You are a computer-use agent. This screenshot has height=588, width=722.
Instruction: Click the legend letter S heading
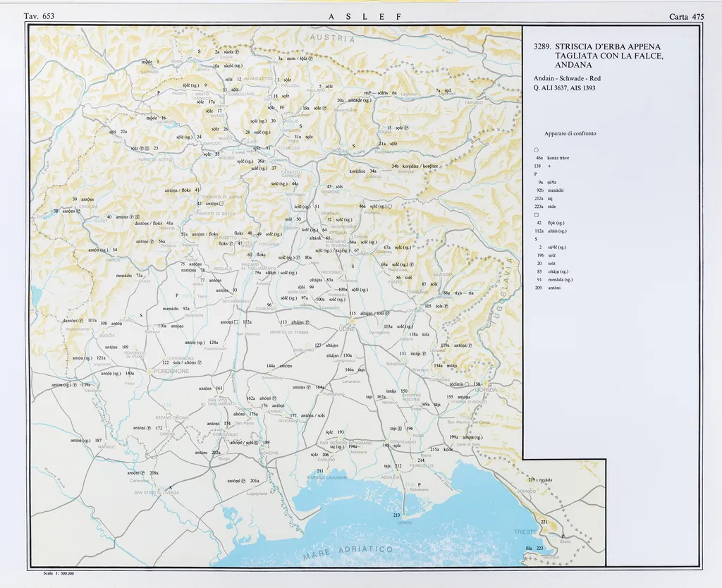pos(536,239)
